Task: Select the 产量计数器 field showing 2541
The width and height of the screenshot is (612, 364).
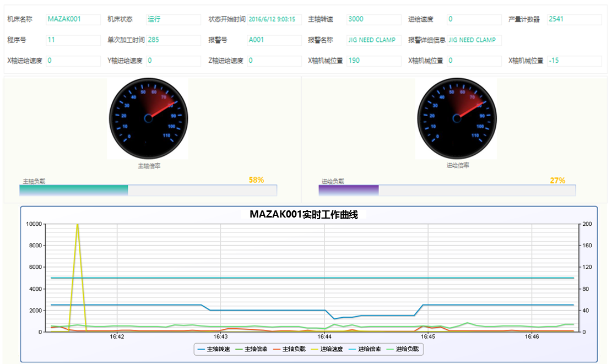Action: [x=574, y=19]
